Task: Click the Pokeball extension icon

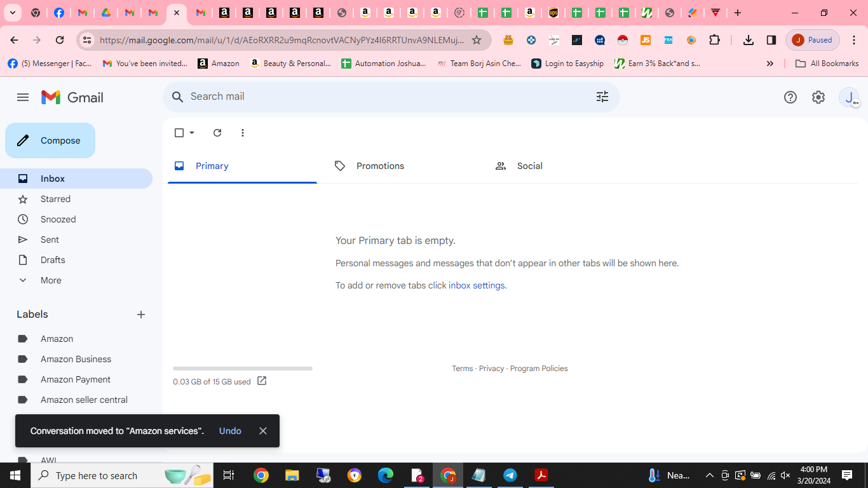Action: click(623, 40)
